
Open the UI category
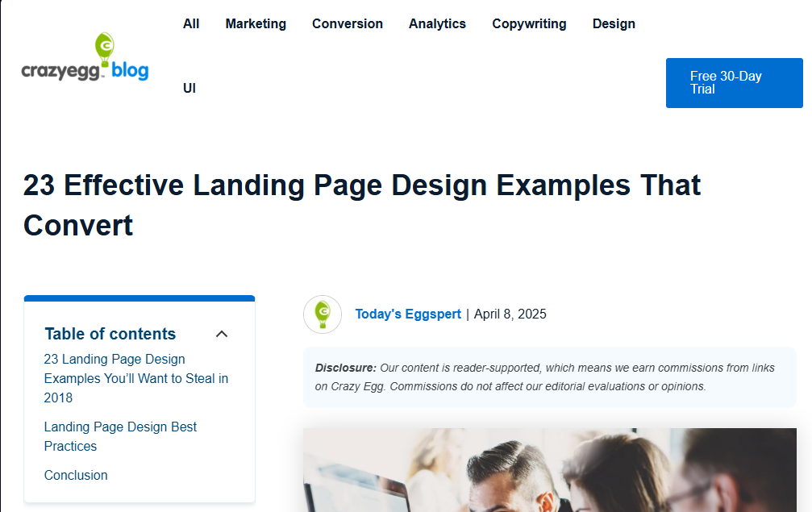(189, 88)
